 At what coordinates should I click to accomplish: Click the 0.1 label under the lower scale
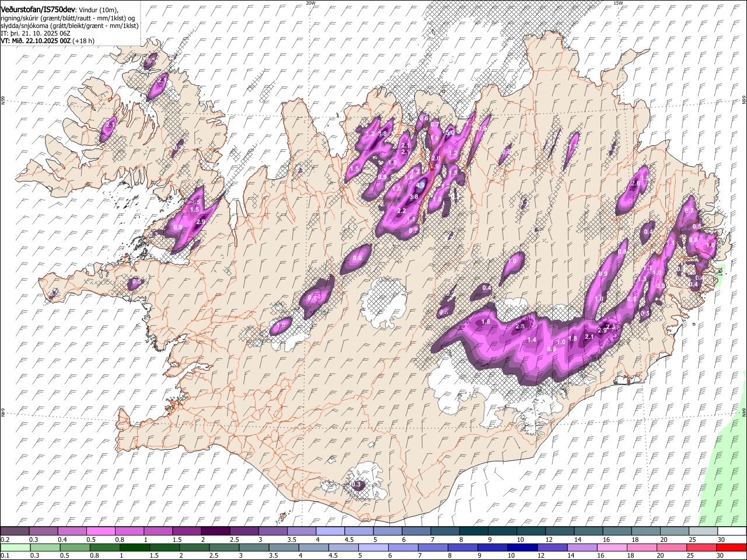(5, 555)
